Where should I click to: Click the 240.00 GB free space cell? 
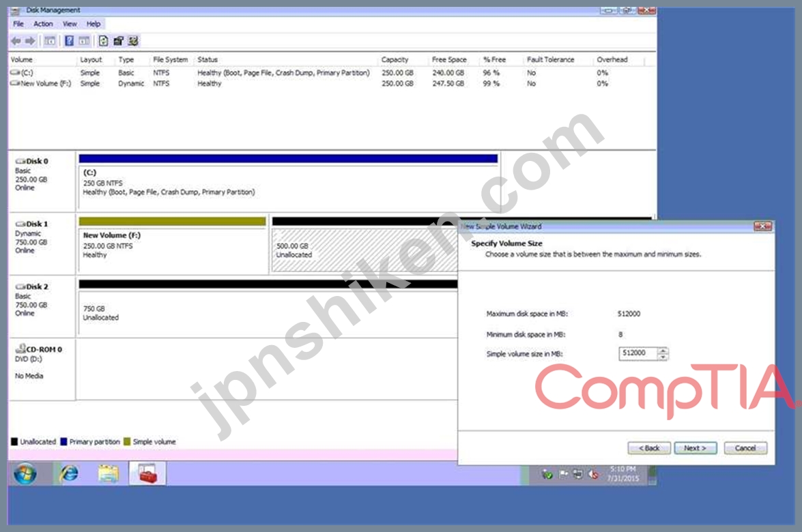[x=448, y=72]
